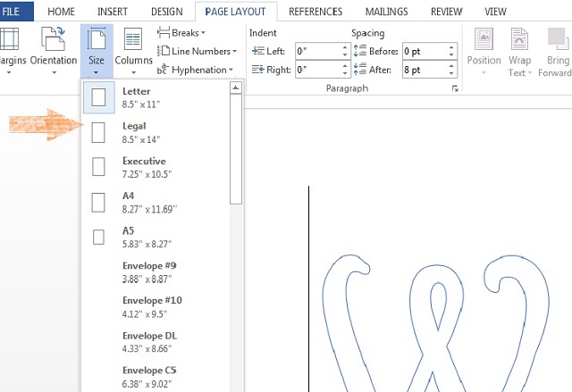This screenshot has width=572, height=392.
Task: Expand the Orientation dropdown arrow
Action: (54, 72)
